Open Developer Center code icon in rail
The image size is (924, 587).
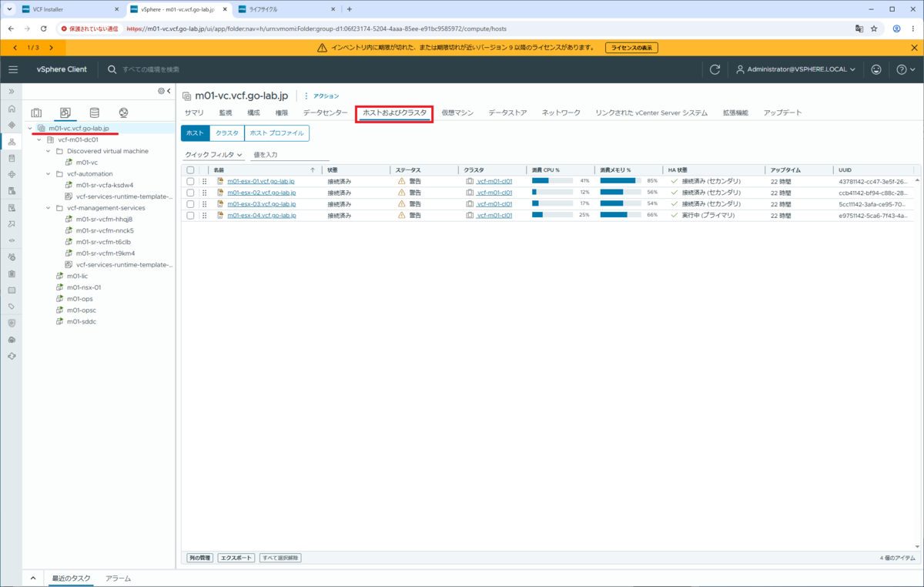12,240
